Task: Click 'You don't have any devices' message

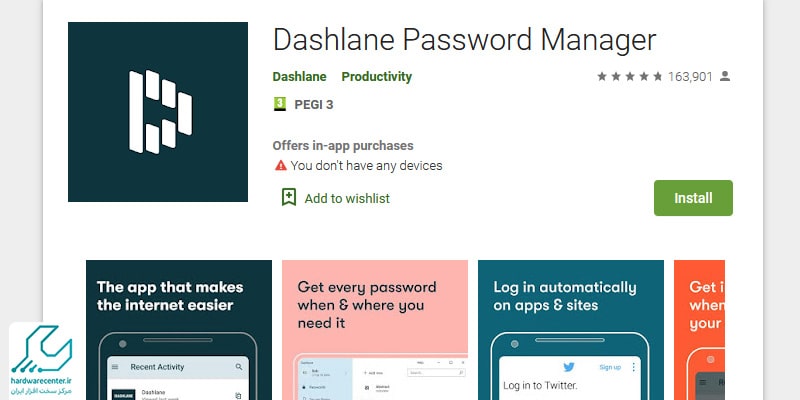Action: 366,166
